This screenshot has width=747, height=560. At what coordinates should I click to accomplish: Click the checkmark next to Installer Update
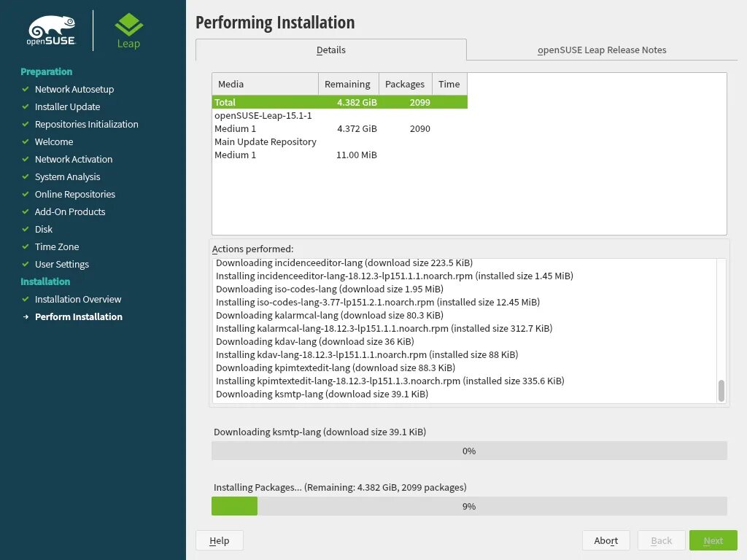click(x=26, y=106)
